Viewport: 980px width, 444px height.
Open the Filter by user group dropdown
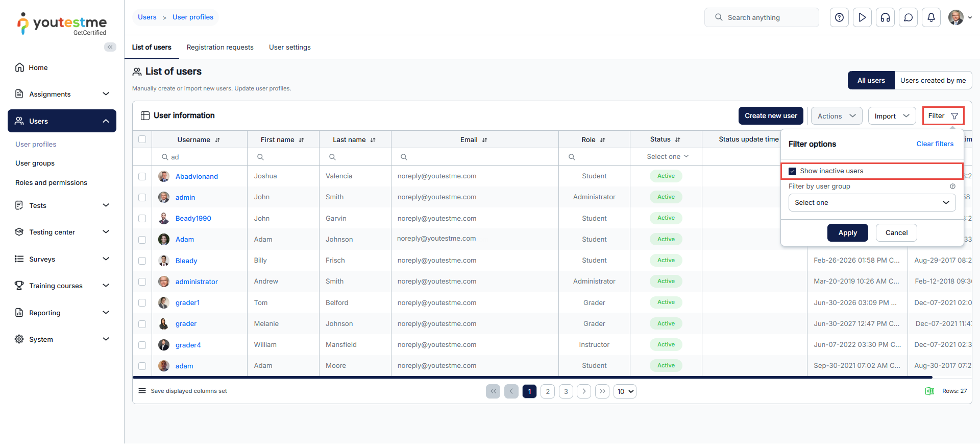pyautogui.click(x=872, y=203)
